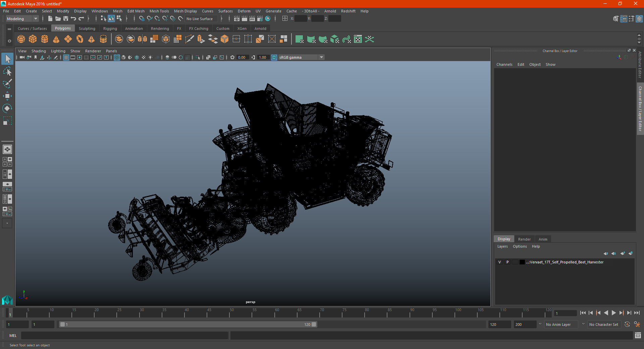The height and width of the screenshot is (349, 644).
Task: Switch to the Rigging shelf tab
Action: point(110,29)
